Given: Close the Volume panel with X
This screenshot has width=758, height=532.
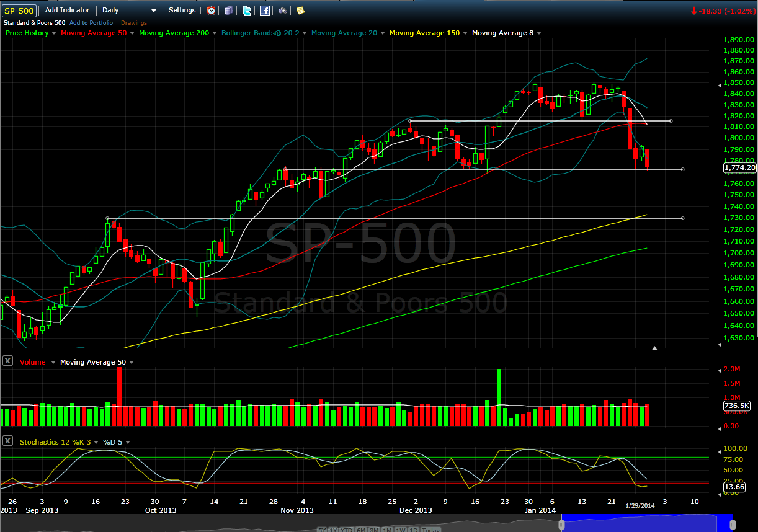Looking at the screenshot, I should [7, 361].
